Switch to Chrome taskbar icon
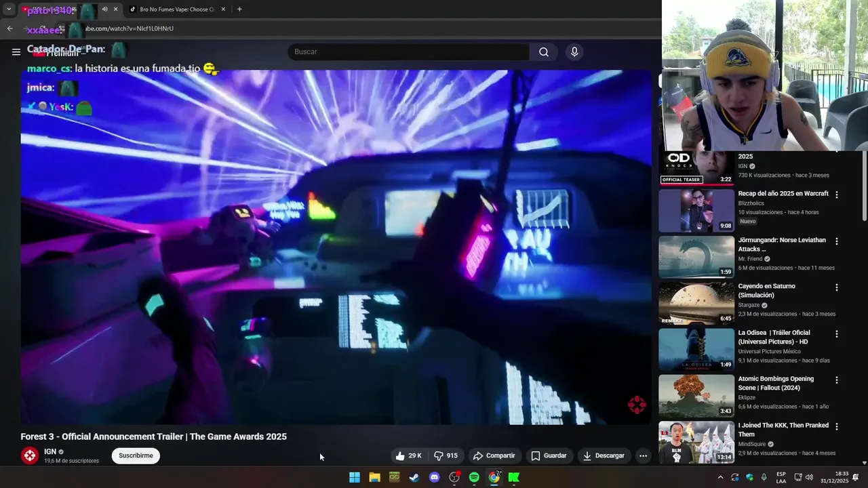The image size is (868, 488). pyautogui.click(x=494, y=477)
